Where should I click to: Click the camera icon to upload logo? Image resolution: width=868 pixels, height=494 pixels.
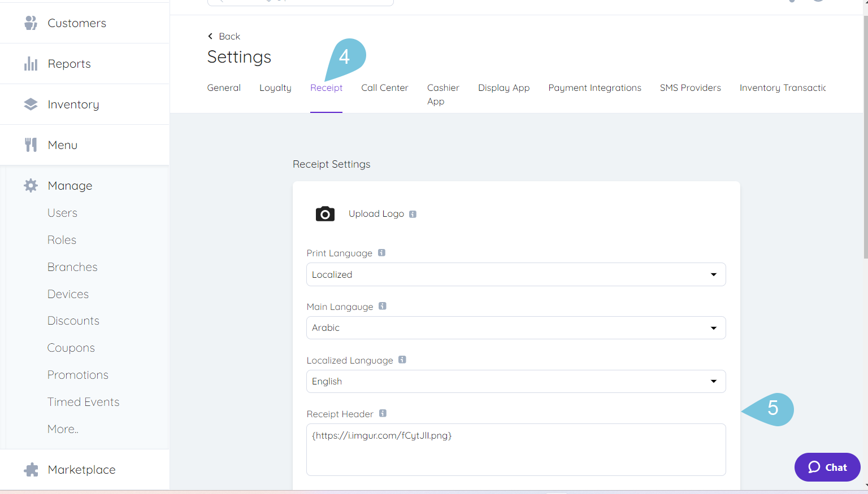point(325,214)
